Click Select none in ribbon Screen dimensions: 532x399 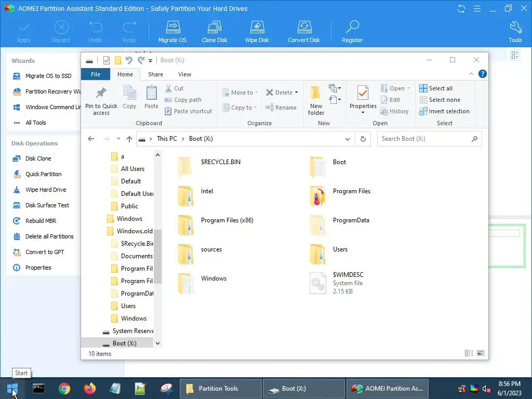pos(440,100)
